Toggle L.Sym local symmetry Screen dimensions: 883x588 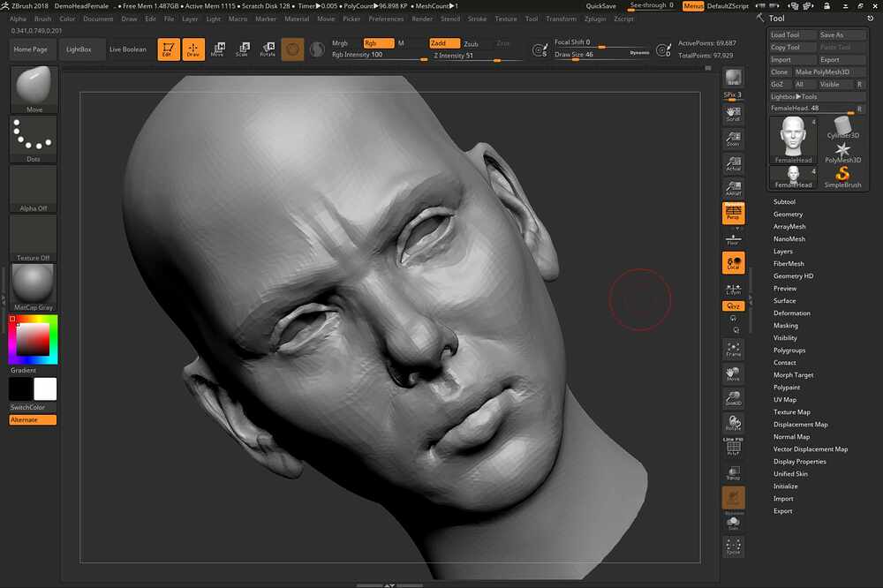tap(733, 289)
